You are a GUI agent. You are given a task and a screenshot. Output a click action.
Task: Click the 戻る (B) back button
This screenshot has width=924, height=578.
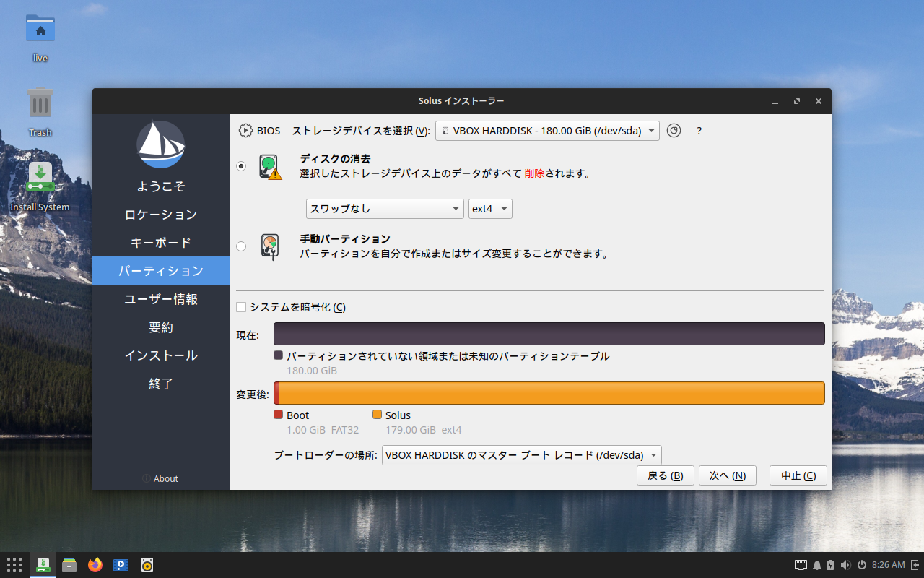(666, 475)
